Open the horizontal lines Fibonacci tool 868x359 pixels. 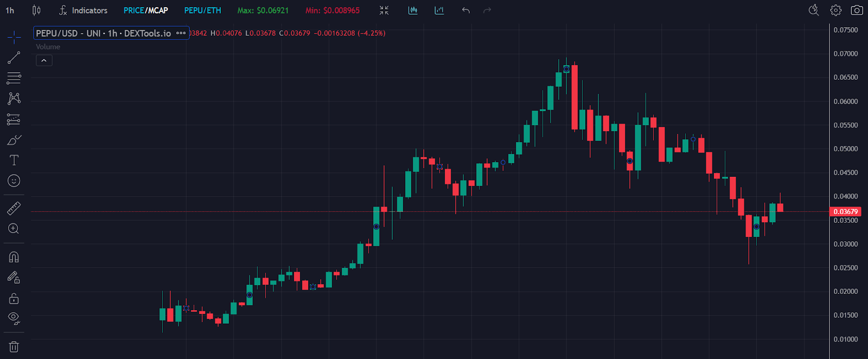point(14,78)
